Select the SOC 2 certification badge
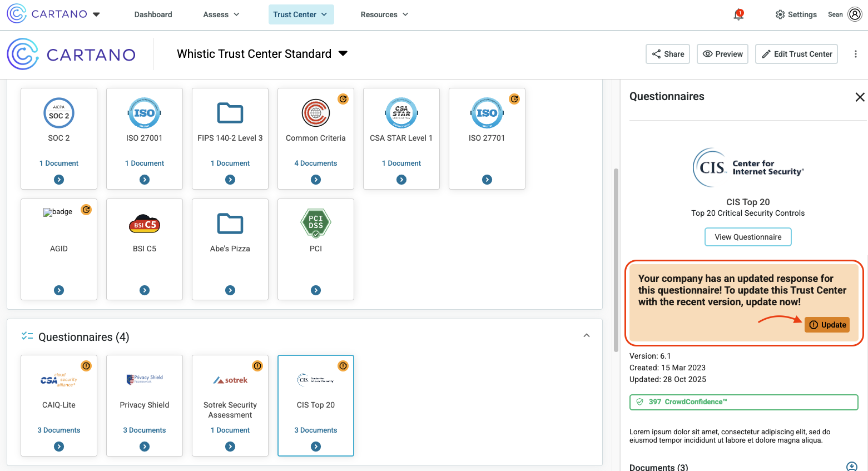Screen dimensions: 868x471 click(x=59, y=113)
